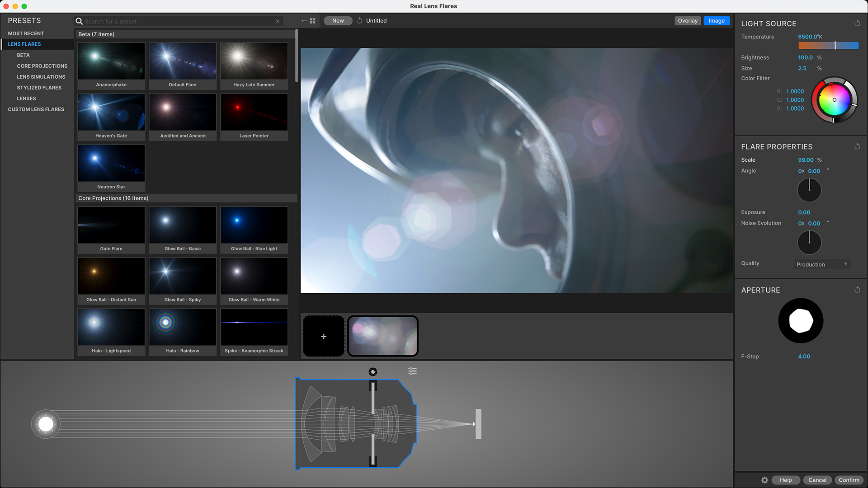Screen dimensions: 868x488
Task: Open the lens sliders settings icon
Action: pyautogui.click(x=412, y=371)
